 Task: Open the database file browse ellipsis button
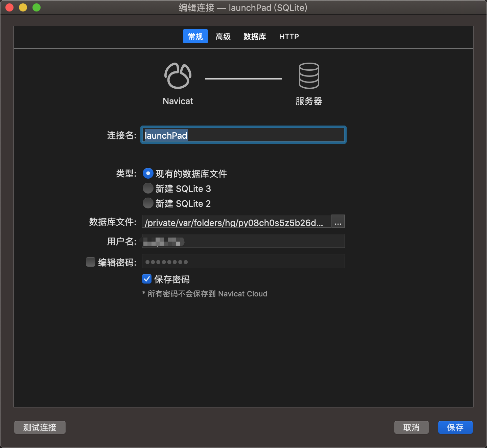click(338, 222)
